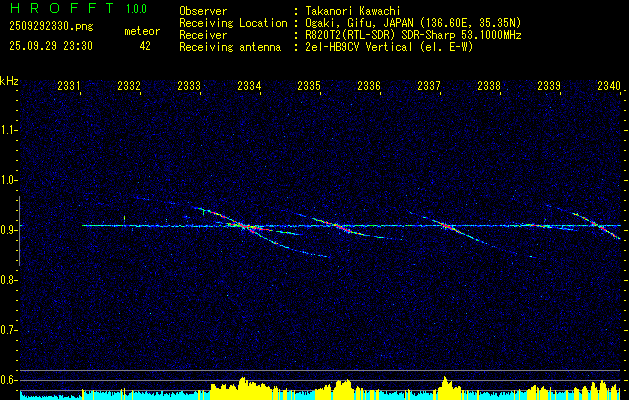Click the gray frequency range bar left of 0.9
Viewport: 629px width, 400px height.
[x=19, y=231]
